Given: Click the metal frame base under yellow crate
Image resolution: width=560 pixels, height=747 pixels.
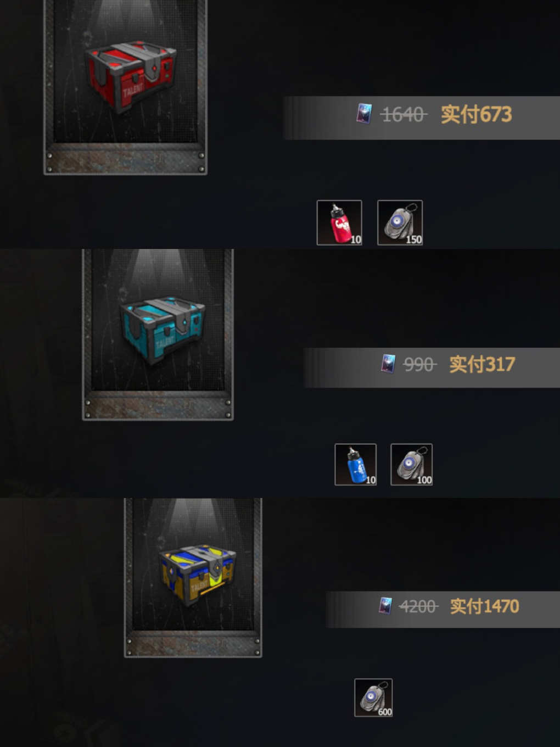Looking at the screenshot, I should (x=193, y=644).
